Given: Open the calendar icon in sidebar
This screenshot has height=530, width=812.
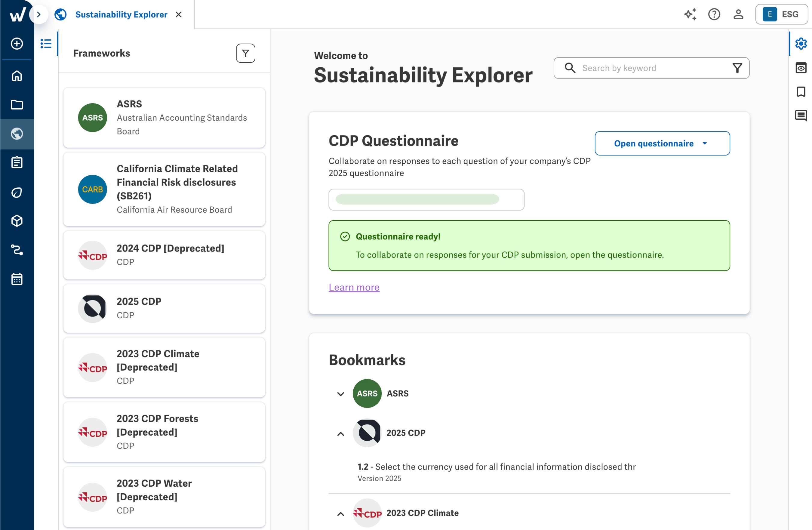Looking at the screenshot, I should tap(17, 279).
